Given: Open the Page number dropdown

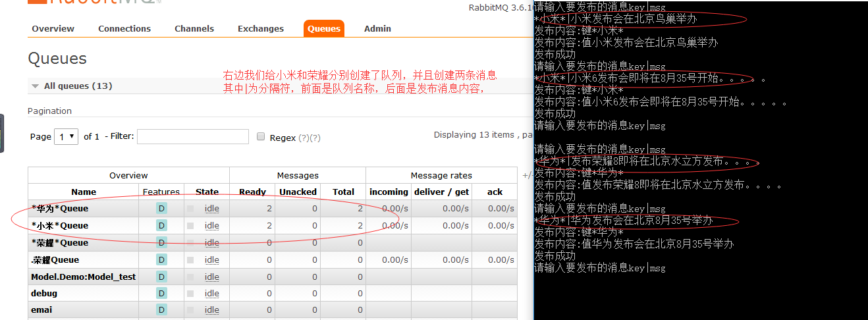Looking at the screenshot, I should coord(66,136).
